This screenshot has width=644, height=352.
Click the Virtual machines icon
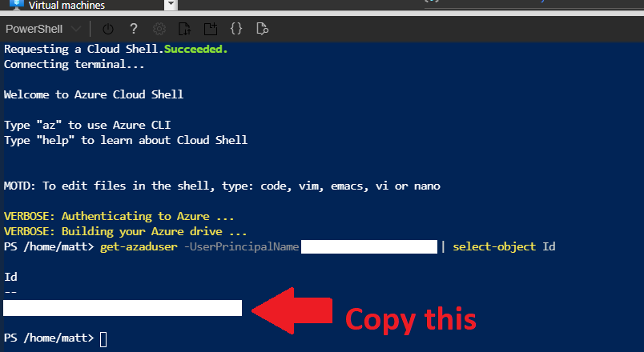point(16,5)
